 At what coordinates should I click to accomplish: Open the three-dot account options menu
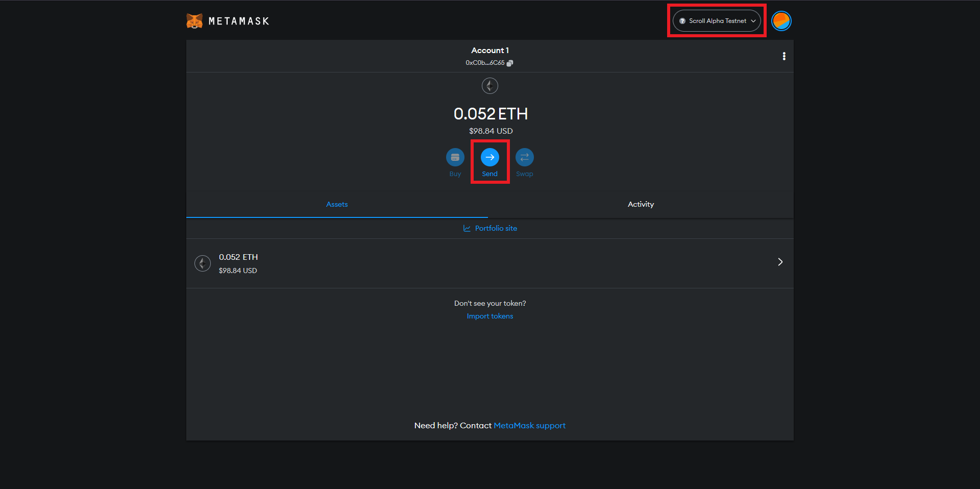pos(784,56)
